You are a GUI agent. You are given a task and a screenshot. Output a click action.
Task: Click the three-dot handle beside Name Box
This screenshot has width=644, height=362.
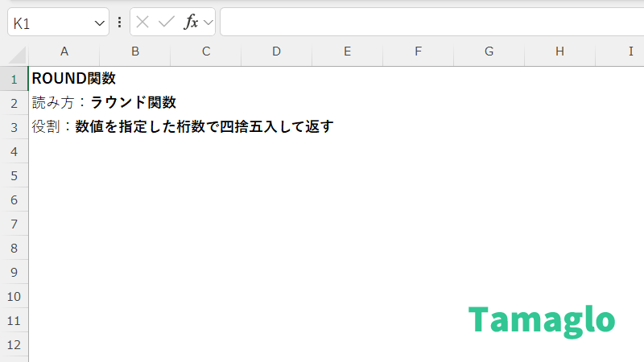[x=119, y=23]
